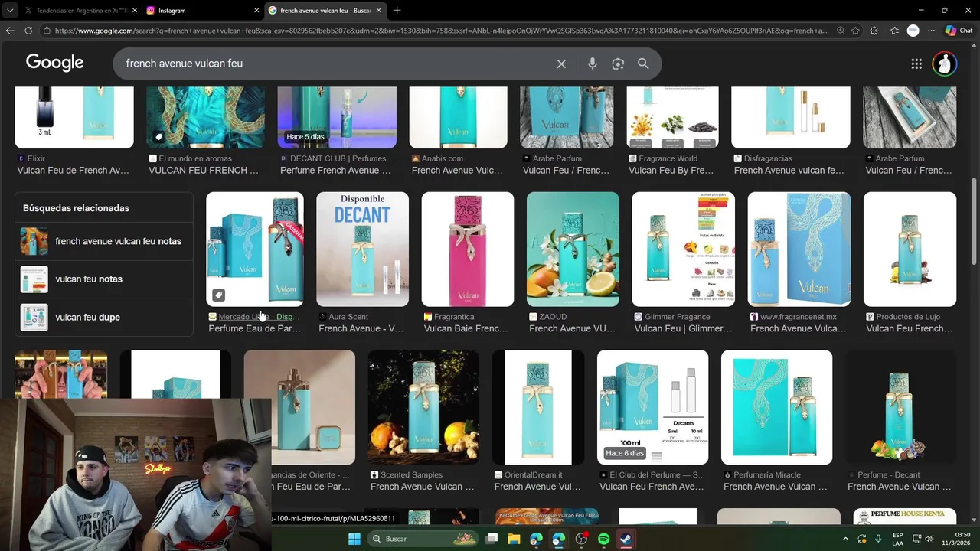Screen dimensions: 980x551
Task: Click the system tray microphone icon
Action: pos(878,539)
